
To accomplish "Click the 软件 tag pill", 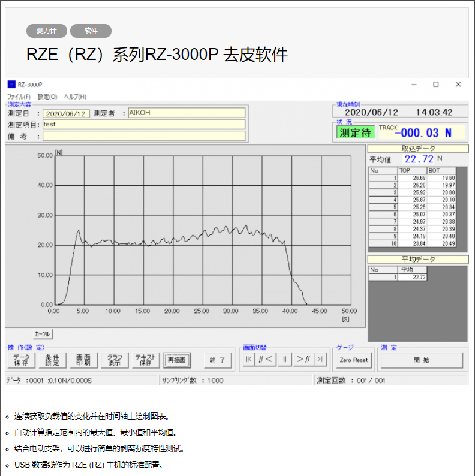I will pyautogui.click(x=91, y=31).
